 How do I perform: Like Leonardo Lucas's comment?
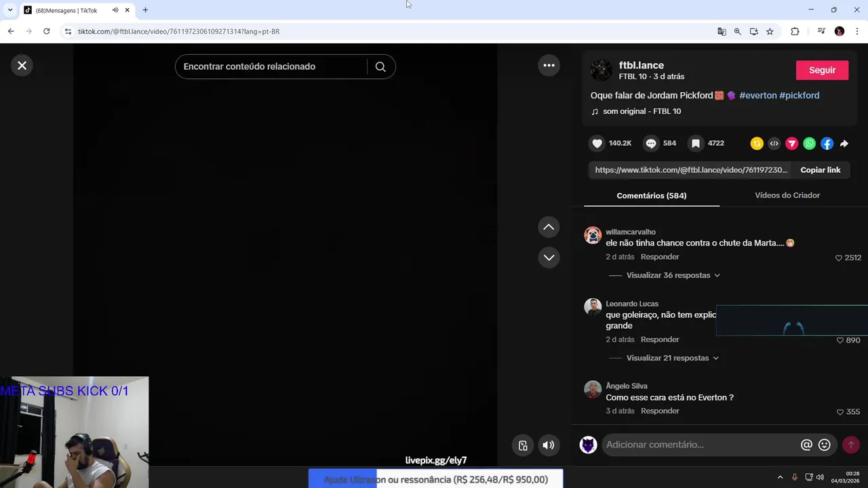click(x=840, y=340)
